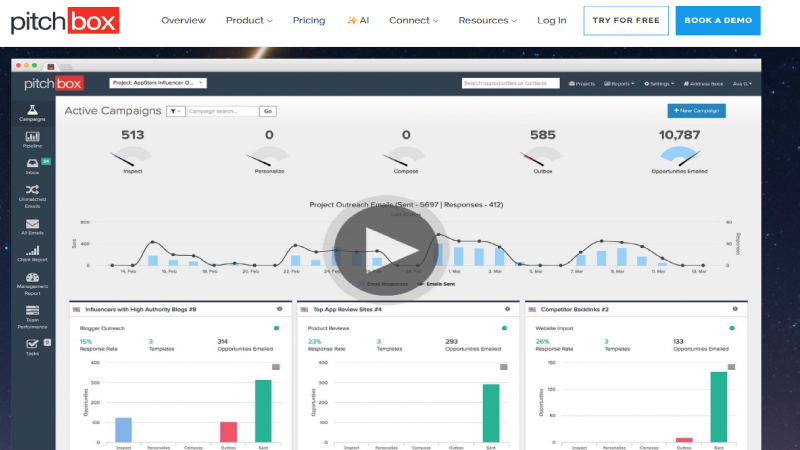
Task: Open the campaign filter dropdown
Action: [175, 111]
